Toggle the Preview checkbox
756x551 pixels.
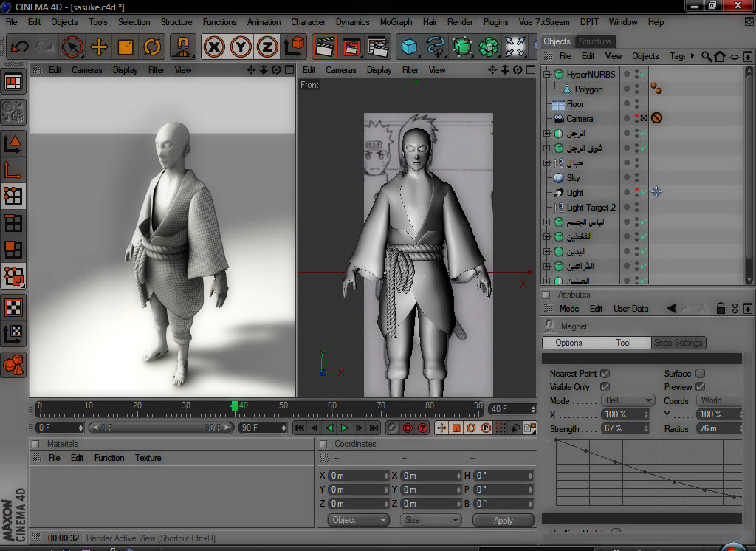(x=701, y=387)
